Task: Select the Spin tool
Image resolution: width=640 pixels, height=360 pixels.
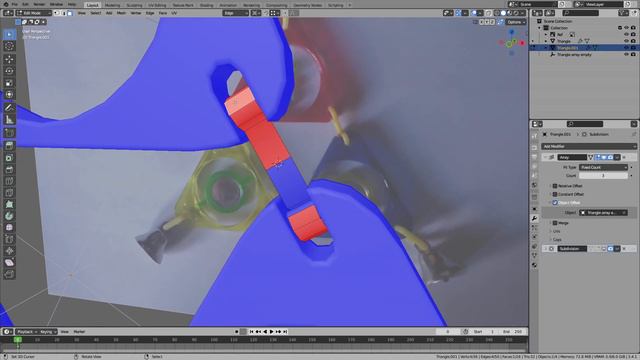Action: [9, 216]
